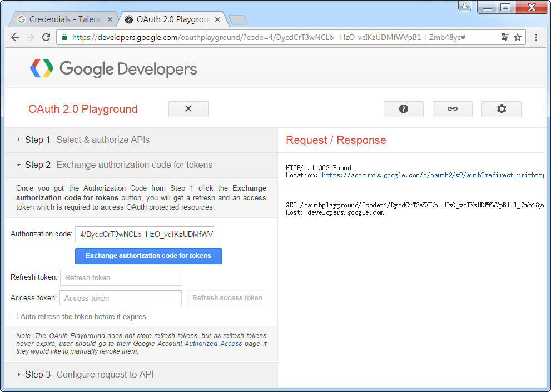Collapse Step 2 Exchange authorization code section
The image size is (551, 392).
tap(114, 165)
